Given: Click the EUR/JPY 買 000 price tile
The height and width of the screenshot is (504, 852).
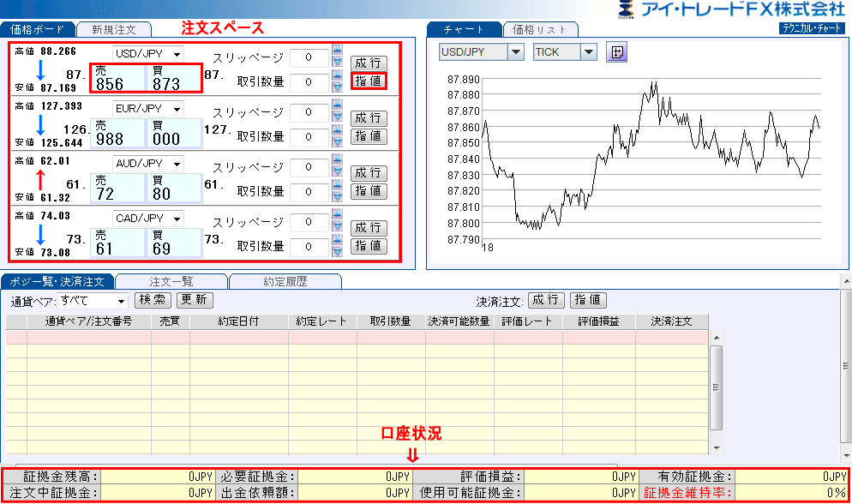Looking at the screenshot, I should (x=174, y=133).
